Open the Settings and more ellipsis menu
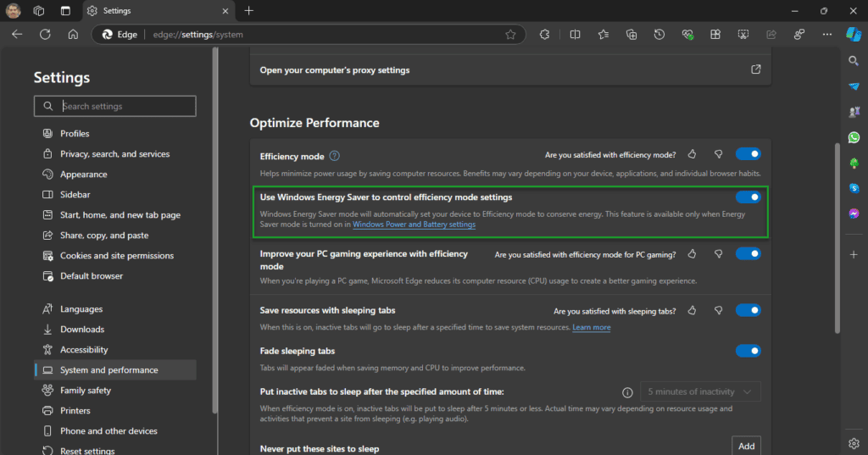868x455 pixels. (x=826, y=35)
